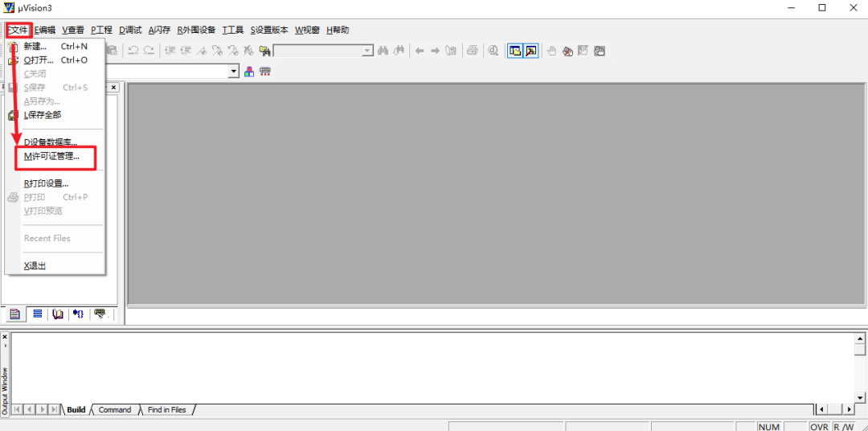Click the last hand disable-all-breakpoints icon
This screenshot has width=868, height=431.
599,51
